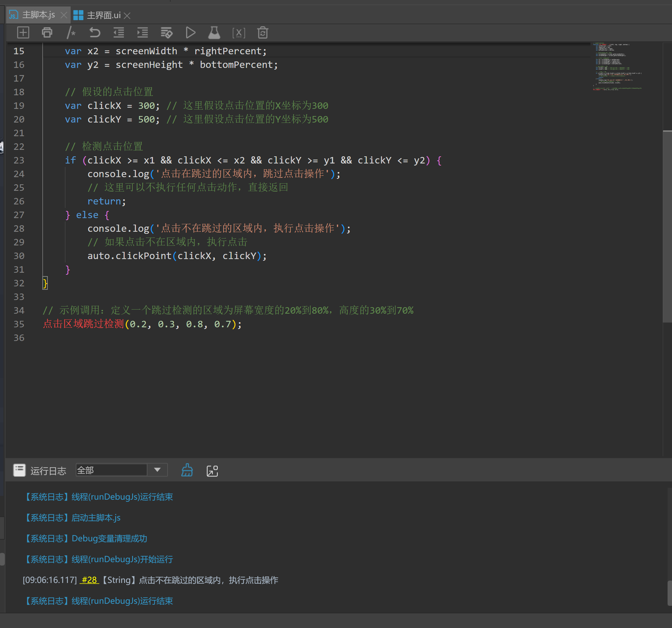Toggle the code comment icon
The width and height of the screenshot is (672, 628).
(x=71, y=33)
